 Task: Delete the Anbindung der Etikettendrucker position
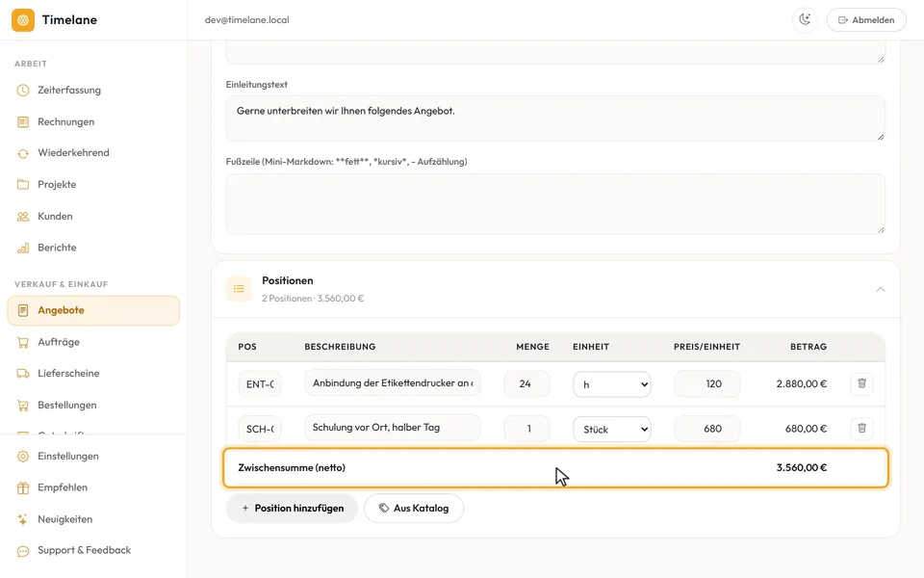point(861,383)
